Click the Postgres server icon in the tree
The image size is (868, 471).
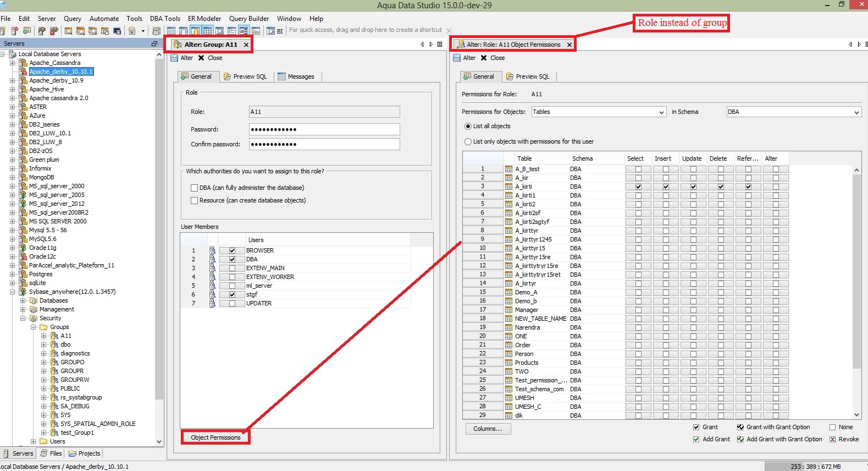(23, 274)
